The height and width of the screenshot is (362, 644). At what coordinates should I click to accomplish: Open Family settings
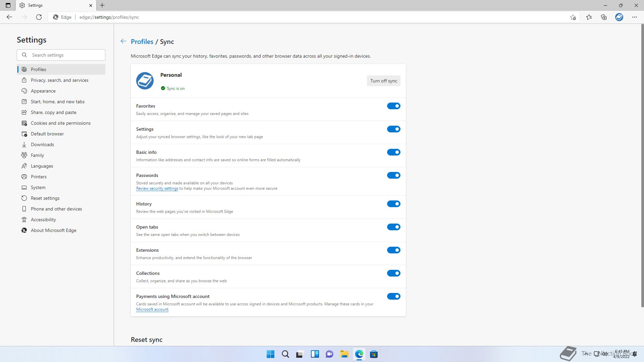click(61, 155)
